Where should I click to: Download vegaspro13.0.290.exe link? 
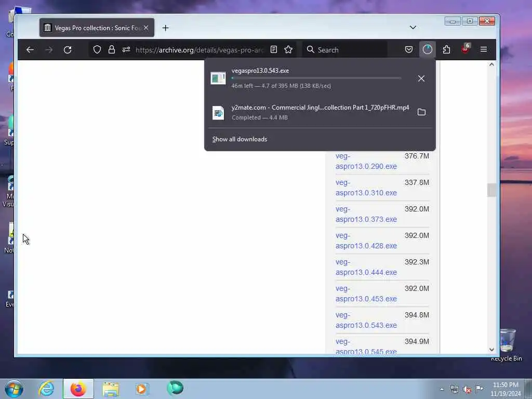366,161
